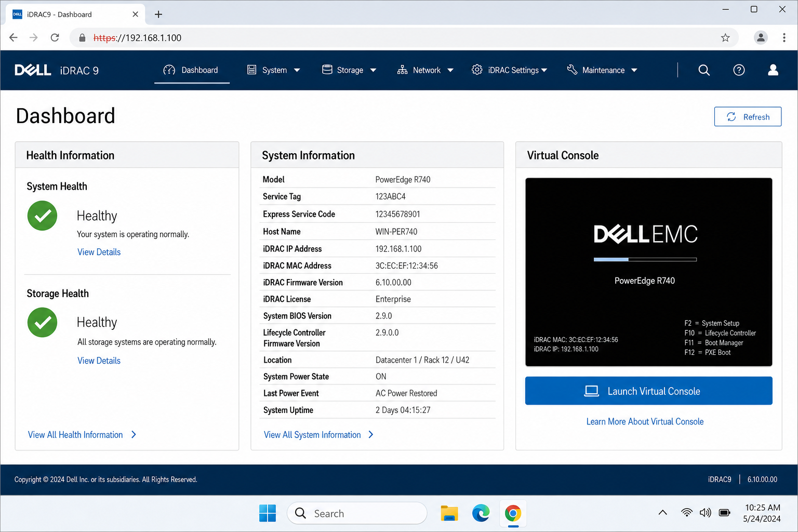Click the Maintenance wrench icon
798x532 pixels.
click(x=572, y=70)
